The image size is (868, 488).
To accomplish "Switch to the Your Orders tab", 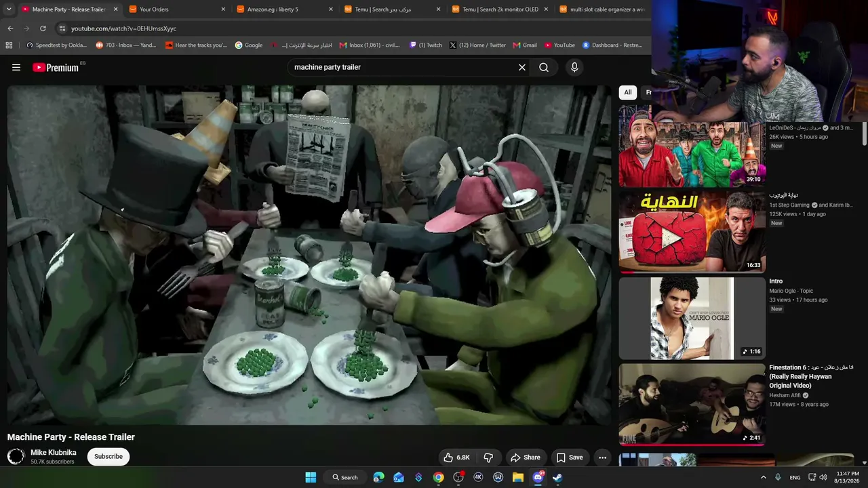I will point(177,9).
